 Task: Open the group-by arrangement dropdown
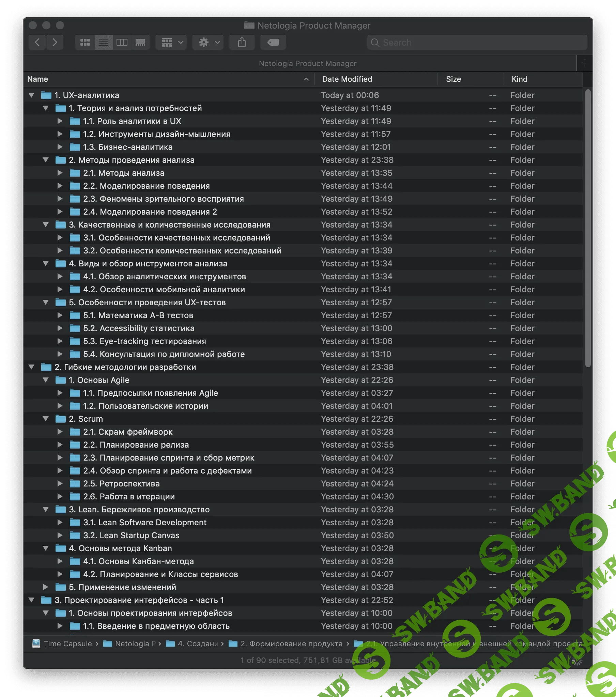(171, 42)
